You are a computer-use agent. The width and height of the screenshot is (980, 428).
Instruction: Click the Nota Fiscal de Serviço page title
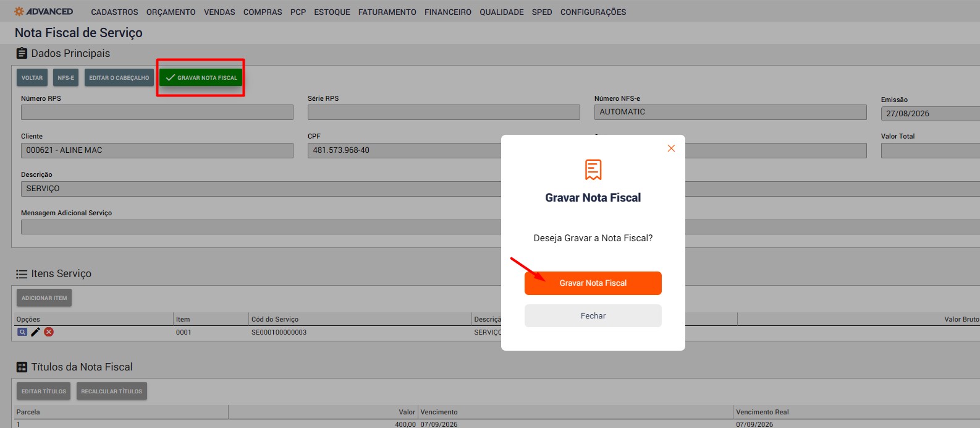point(78,33)
